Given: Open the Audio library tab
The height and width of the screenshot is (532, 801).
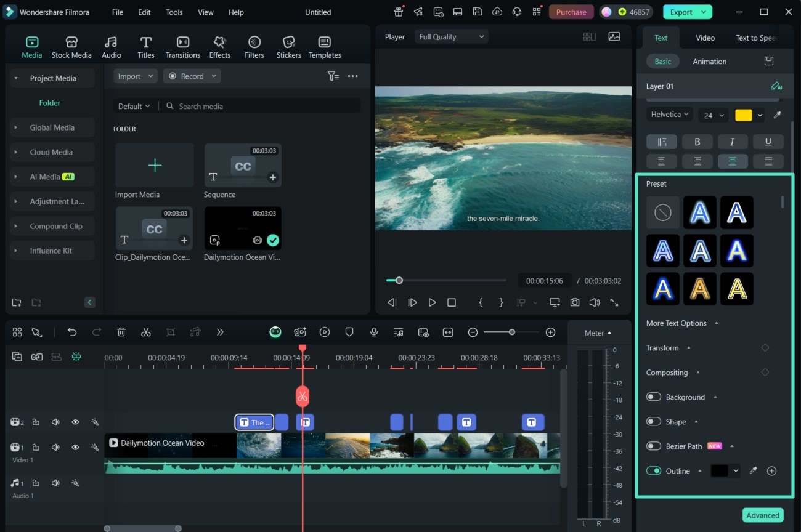Looking at the screenshot, I should (x=111, y=47).
